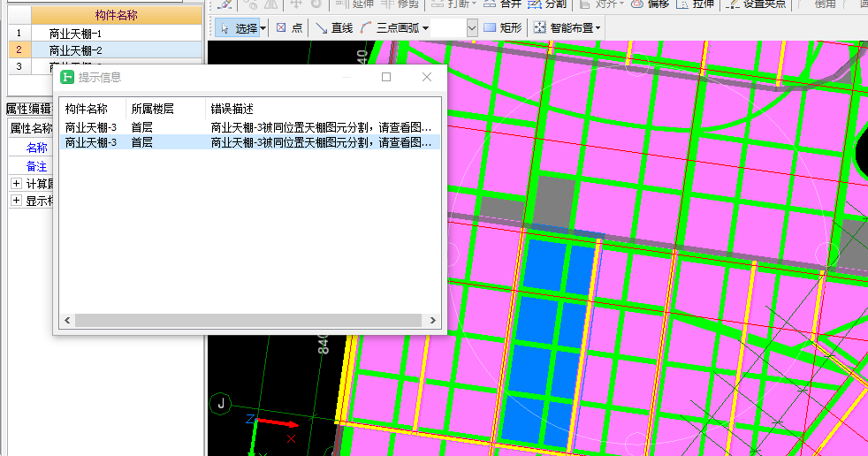Click the 智能布置 smart layout tool
868x456 pixels.
click(x=564, y=27)
